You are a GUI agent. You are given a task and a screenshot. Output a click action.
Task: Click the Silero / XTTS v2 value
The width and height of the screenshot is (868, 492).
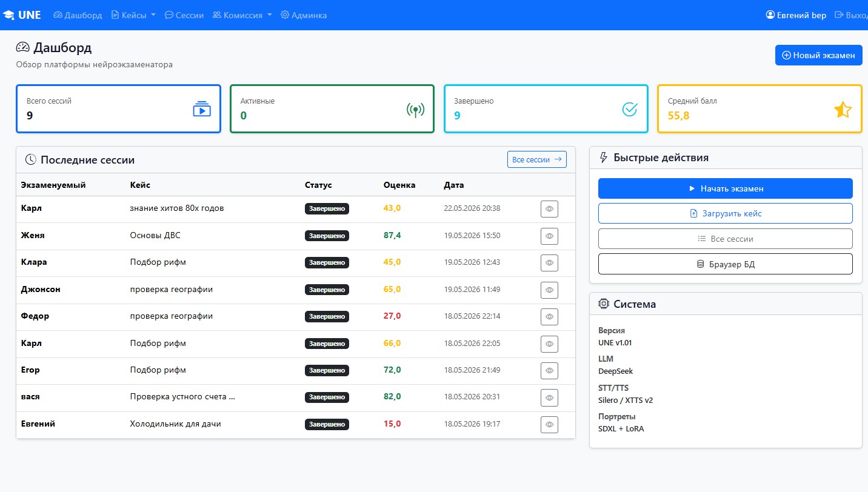coord(626,400)
